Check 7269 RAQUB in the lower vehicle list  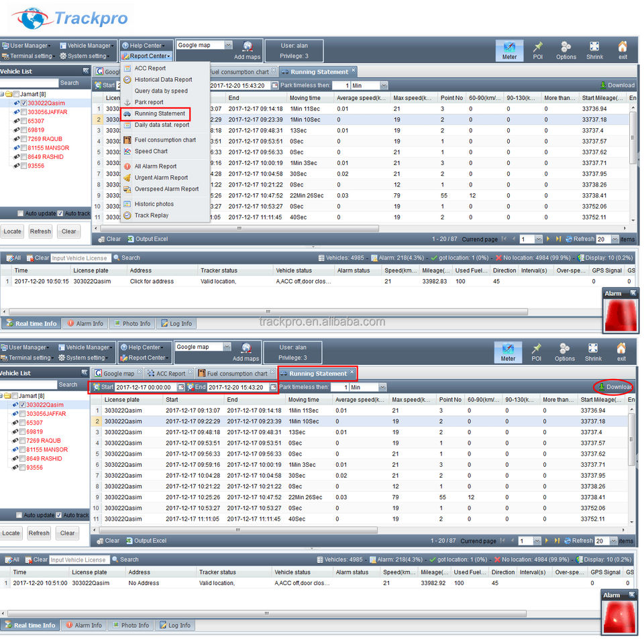(x=23, y=441)
